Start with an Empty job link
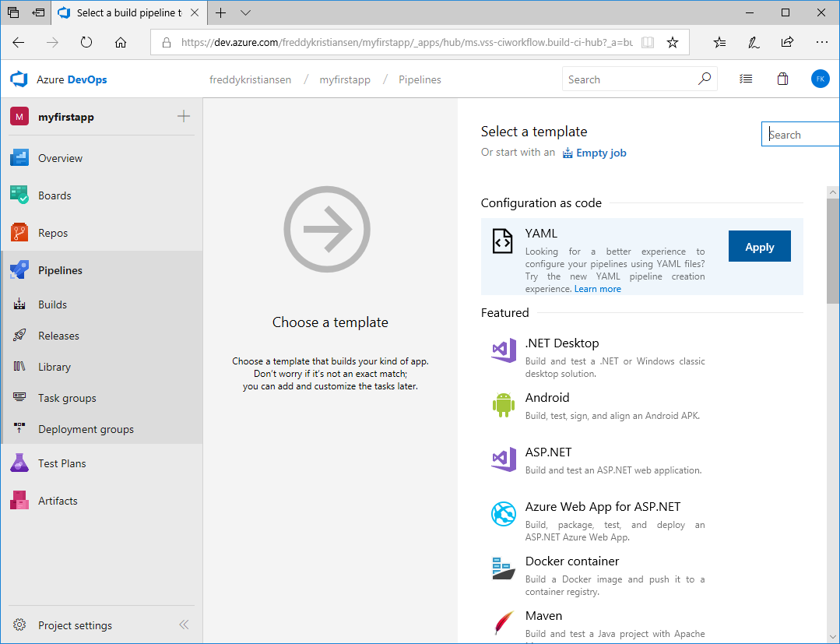 (600, 153)
